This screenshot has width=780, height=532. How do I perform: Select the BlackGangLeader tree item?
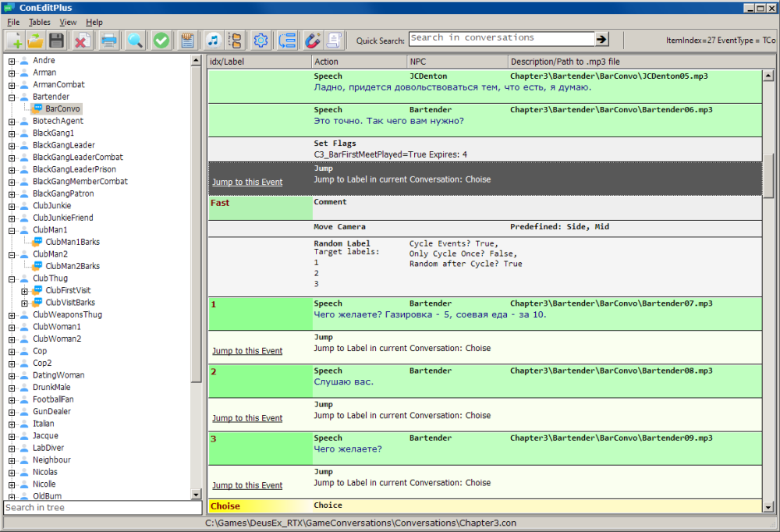pyautogui.click(x=64, y=145)
